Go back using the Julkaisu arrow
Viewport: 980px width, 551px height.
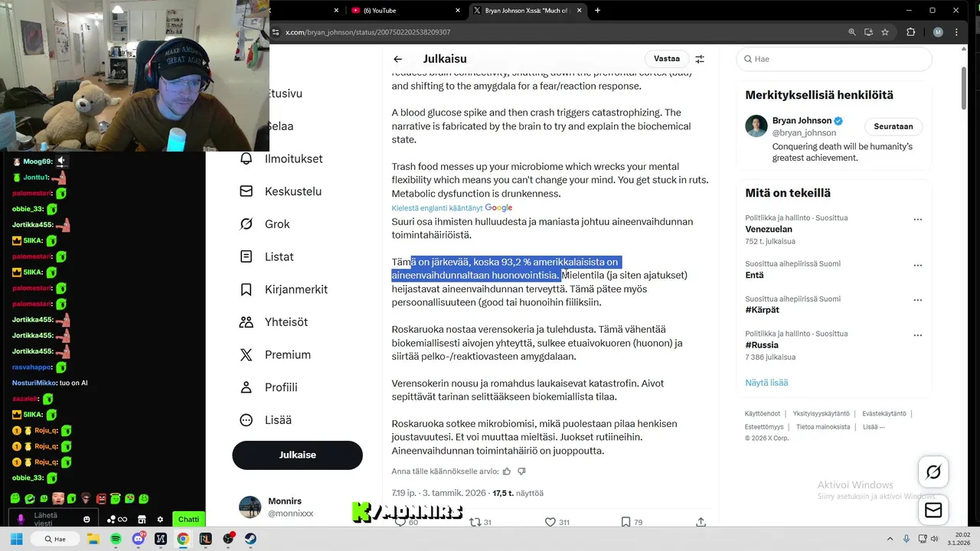pyautogui.click(x=397, y=59)
